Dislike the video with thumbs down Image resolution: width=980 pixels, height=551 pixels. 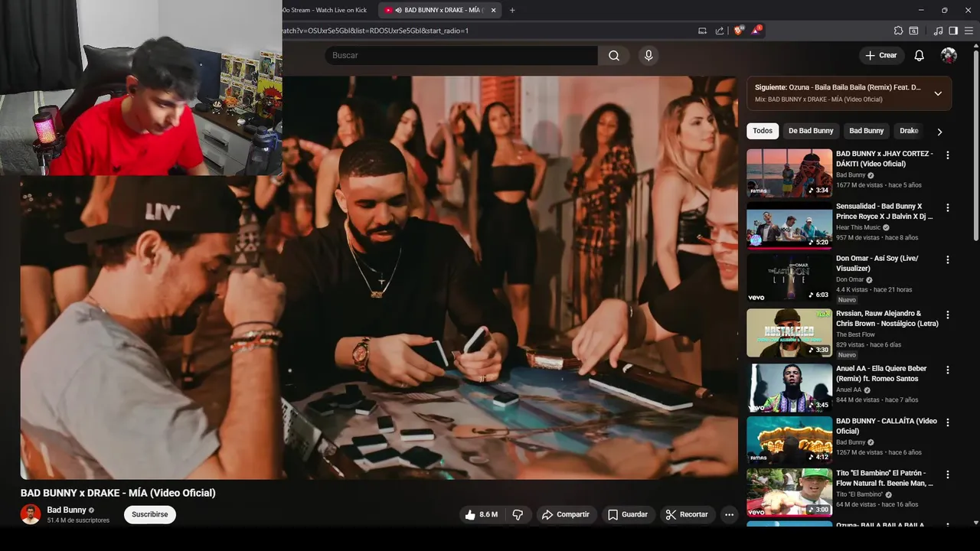pos(518,514)
